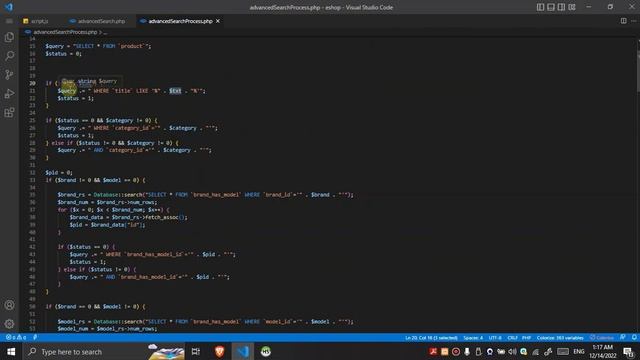Click the $pid = 0 line
This screenshot has width=640, height=360.
(59, 173)
